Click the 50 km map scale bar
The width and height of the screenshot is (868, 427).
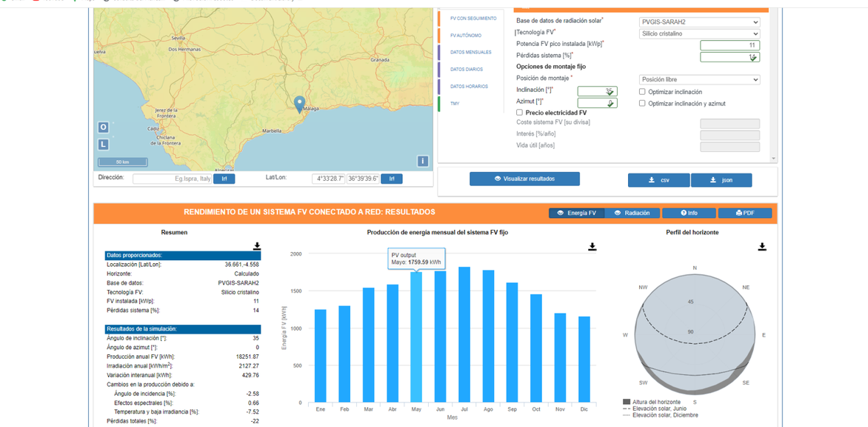(x=123, y=162)
